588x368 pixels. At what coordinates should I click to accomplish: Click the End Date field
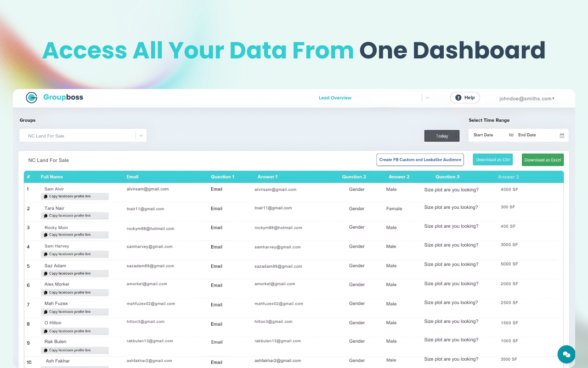pyautogui.click(x=536, y=135)
